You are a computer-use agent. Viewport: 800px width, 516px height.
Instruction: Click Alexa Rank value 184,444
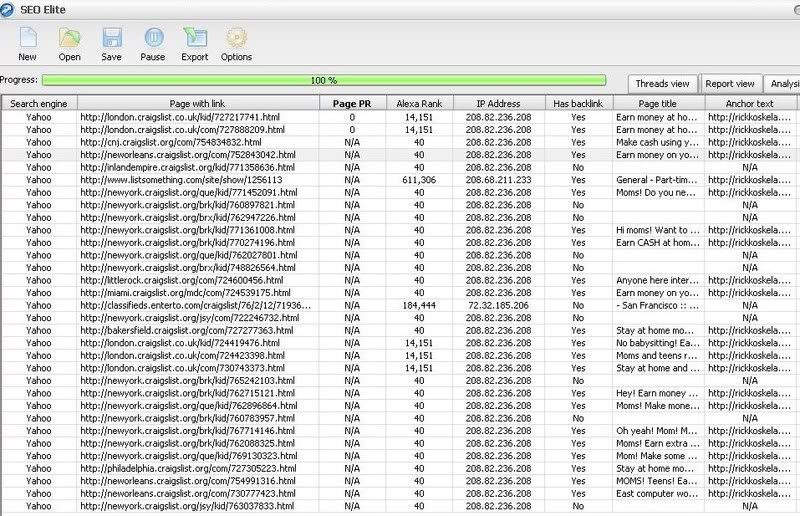(x=419, y=305)
